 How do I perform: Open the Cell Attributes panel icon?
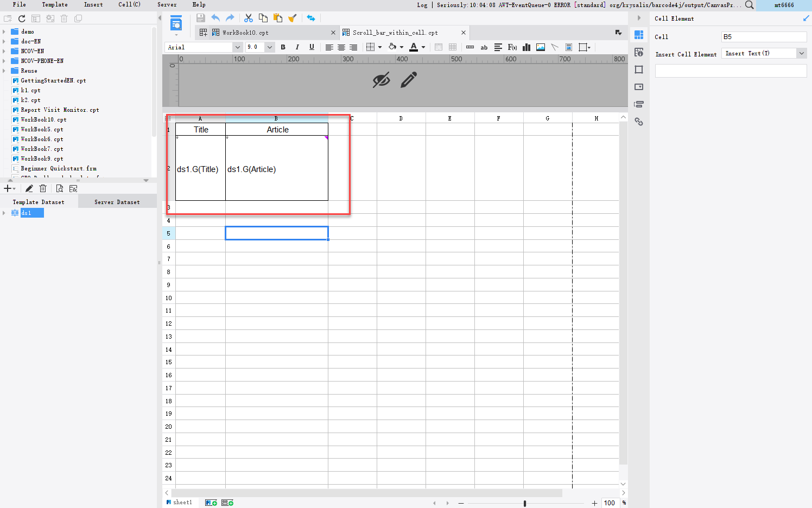pyautogui.click(x=639, y=52)
